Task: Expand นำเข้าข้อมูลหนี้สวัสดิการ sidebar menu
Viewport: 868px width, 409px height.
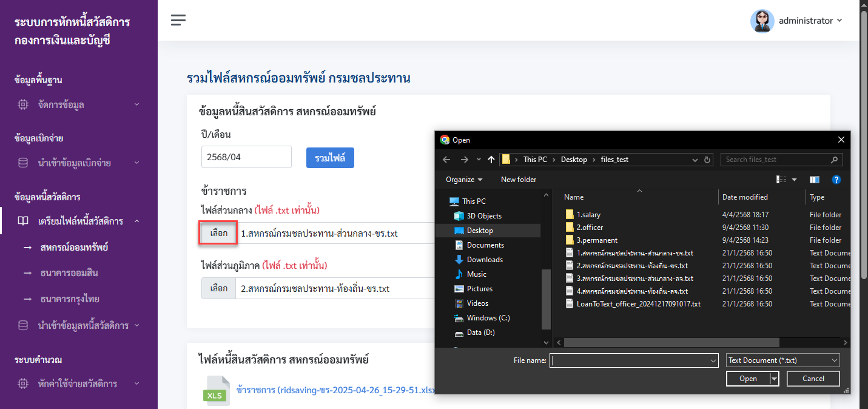Action: click(79, 325)
